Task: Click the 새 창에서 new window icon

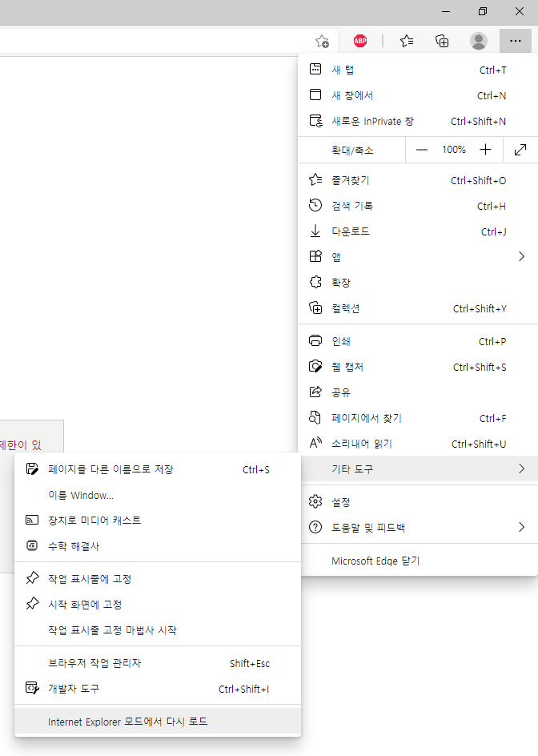Action: [315, 94]
